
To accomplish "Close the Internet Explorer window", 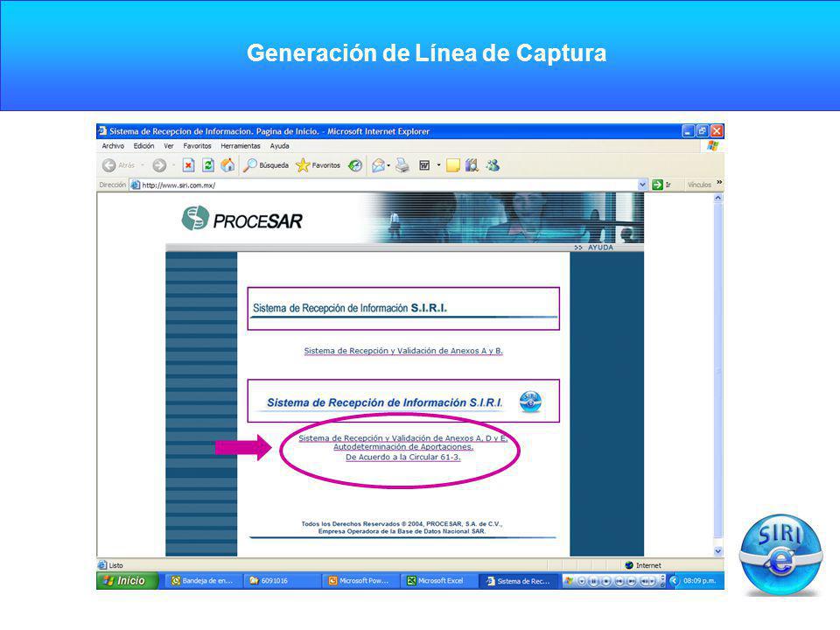I will pyautogui.click(x=717, y=131).
